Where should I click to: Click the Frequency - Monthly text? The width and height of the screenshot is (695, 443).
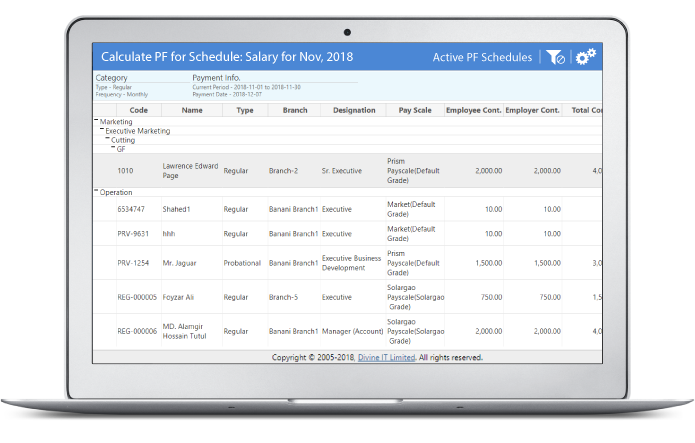click(x=121, y=94)
